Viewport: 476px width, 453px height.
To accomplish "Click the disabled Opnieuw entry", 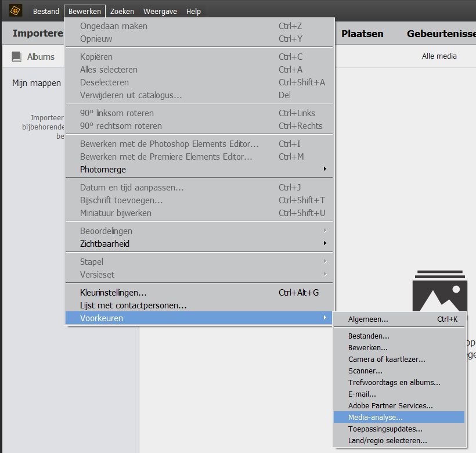I will coord(199,39).
